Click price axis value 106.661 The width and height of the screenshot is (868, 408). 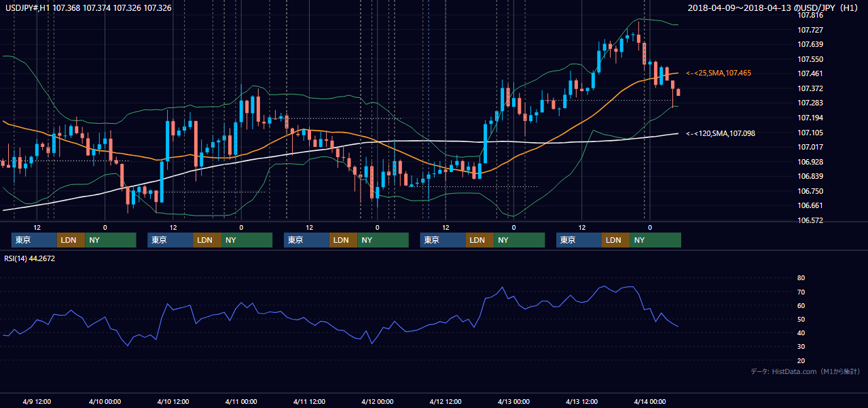pyautogui.click(x=810, y=205)
